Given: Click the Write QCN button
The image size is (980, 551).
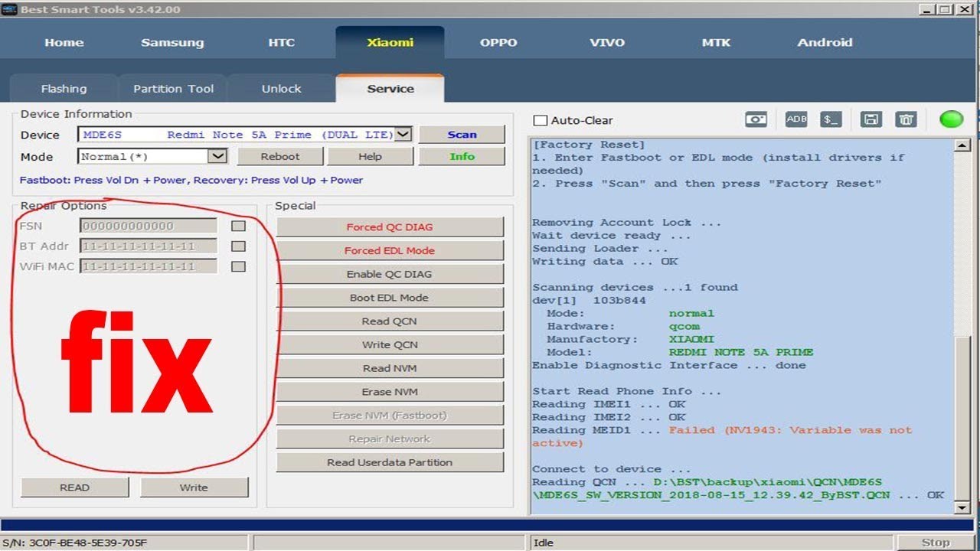Looking at the screenshot, I should point(390,344).
